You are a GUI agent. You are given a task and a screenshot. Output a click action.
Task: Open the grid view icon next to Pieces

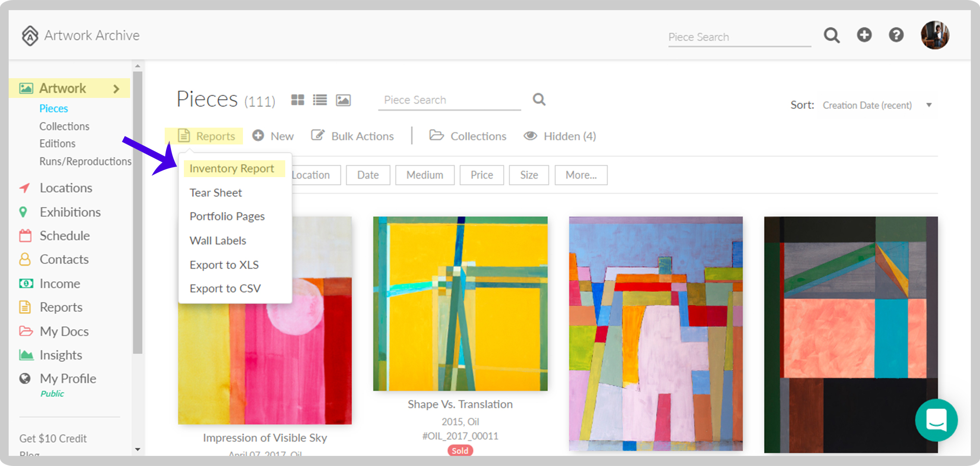pyautogui.click(x=298, y=100)
